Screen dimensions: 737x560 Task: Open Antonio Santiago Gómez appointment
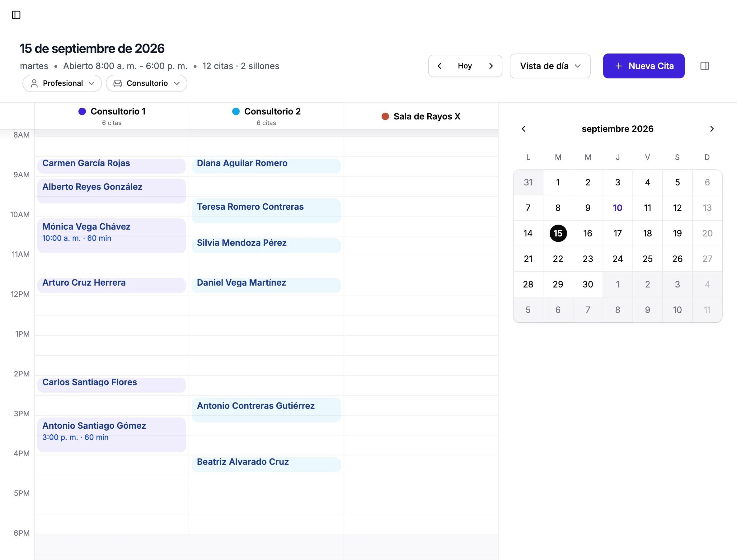coord(112,435)
